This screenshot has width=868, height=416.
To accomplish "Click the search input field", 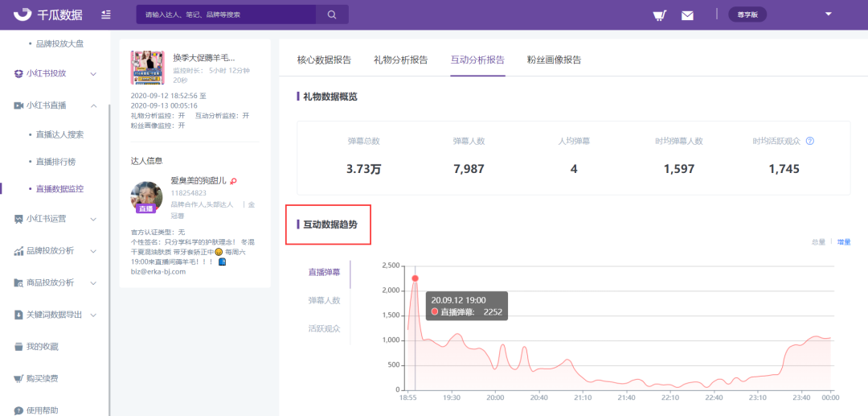I will [229, 14].
